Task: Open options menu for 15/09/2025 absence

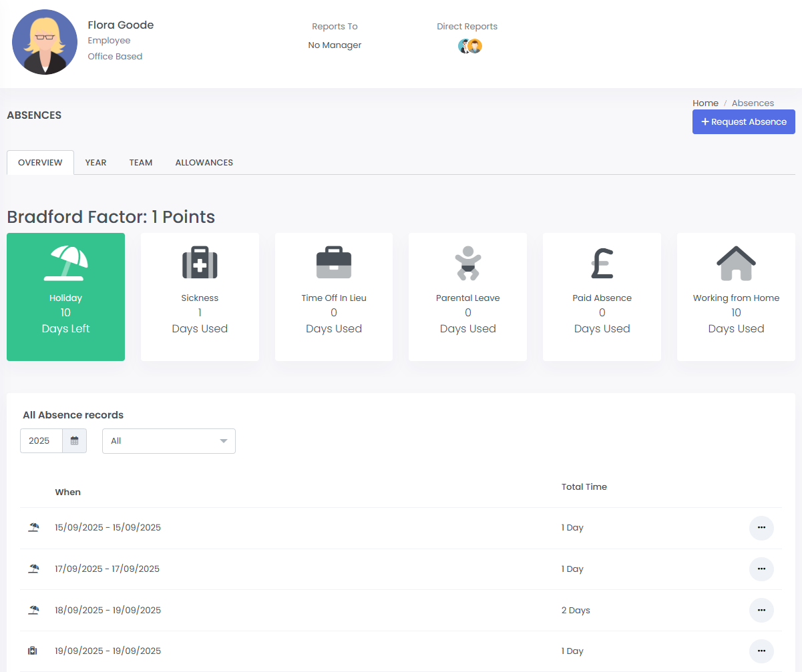Action: click(x=761, y=528)
